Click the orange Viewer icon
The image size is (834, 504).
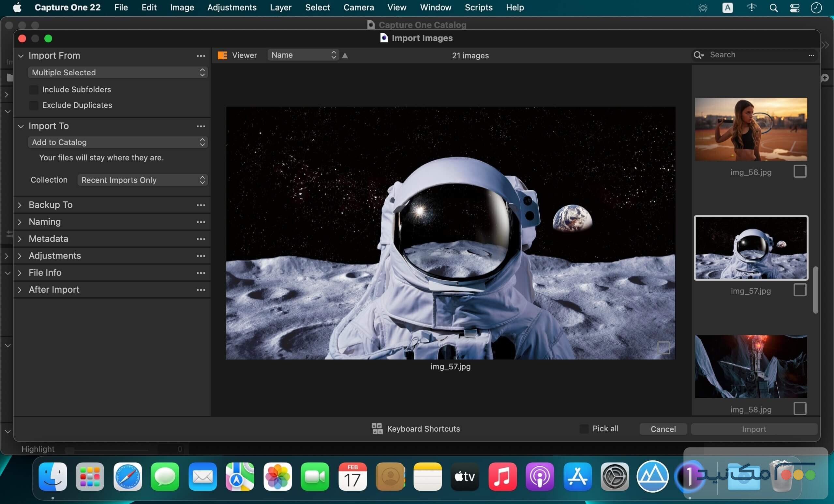[222, 55]
